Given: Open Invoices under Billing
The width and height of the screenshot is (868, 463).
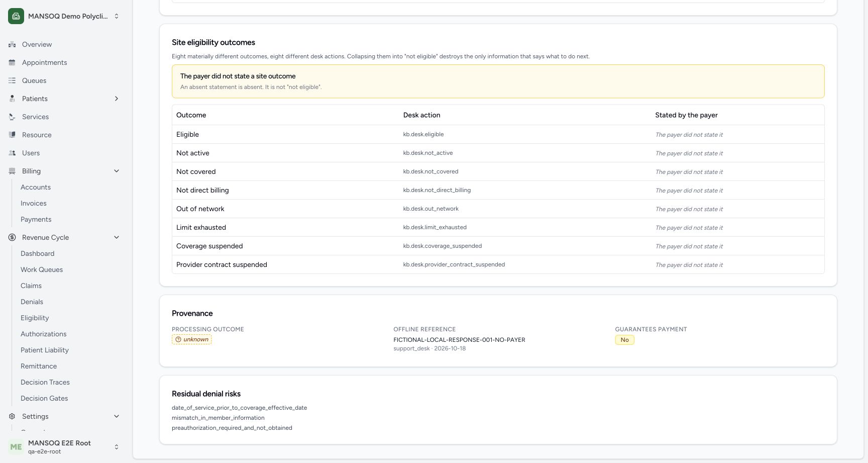Looking at the screenshot, I should click(x=34, y=203).
